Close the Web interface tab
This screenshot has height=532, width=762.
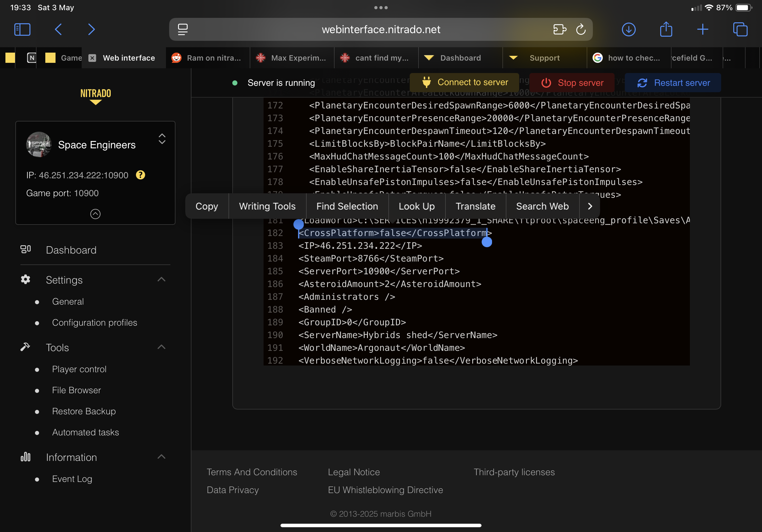(x=92, y=58)
